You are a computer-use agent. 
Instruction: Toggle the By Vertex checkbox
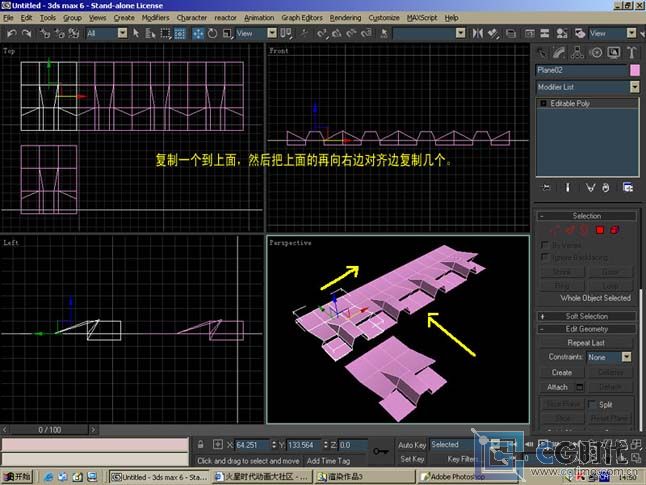point(545,245)
